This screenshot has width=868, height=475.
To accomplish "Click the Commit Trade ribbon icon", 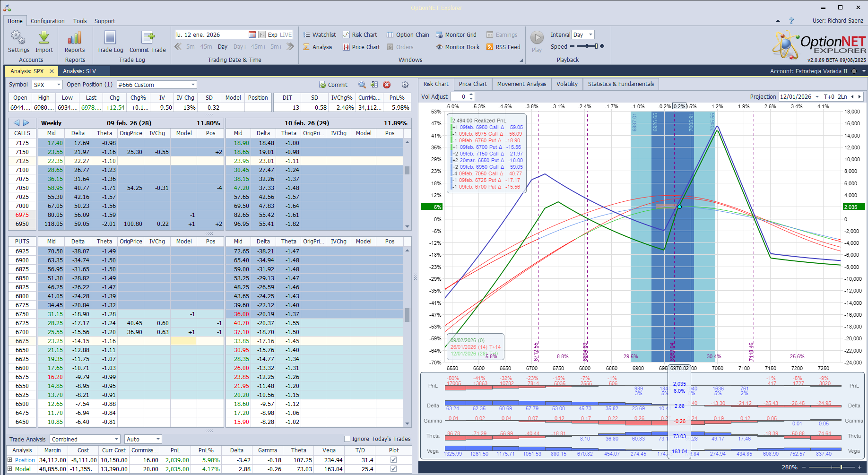I will pos(148,38).
